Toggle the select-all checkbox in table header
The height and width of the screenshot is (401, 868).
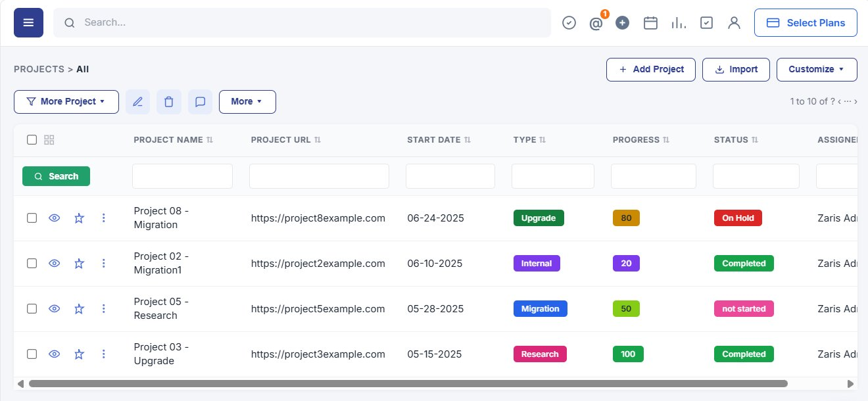pos(32,140)
